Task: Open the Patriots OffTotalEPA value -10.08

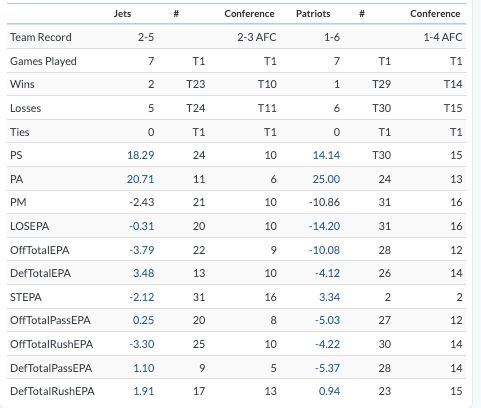Action: click(x=324, y=250)
